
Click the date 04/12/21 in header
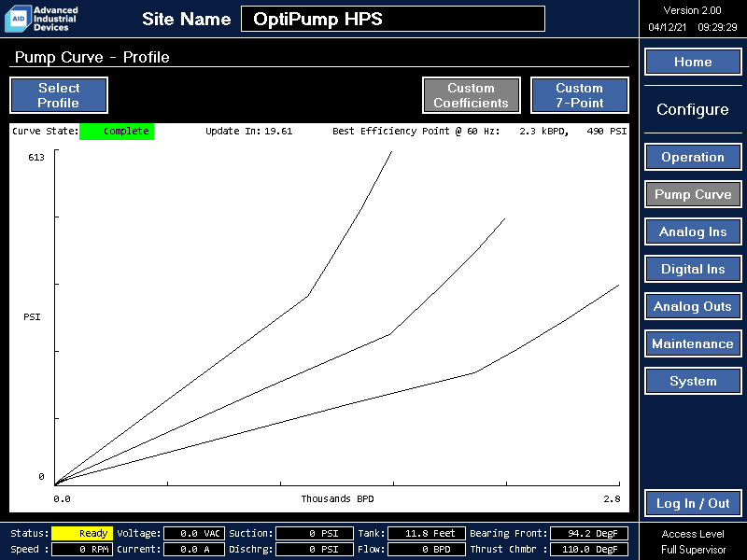667,27
